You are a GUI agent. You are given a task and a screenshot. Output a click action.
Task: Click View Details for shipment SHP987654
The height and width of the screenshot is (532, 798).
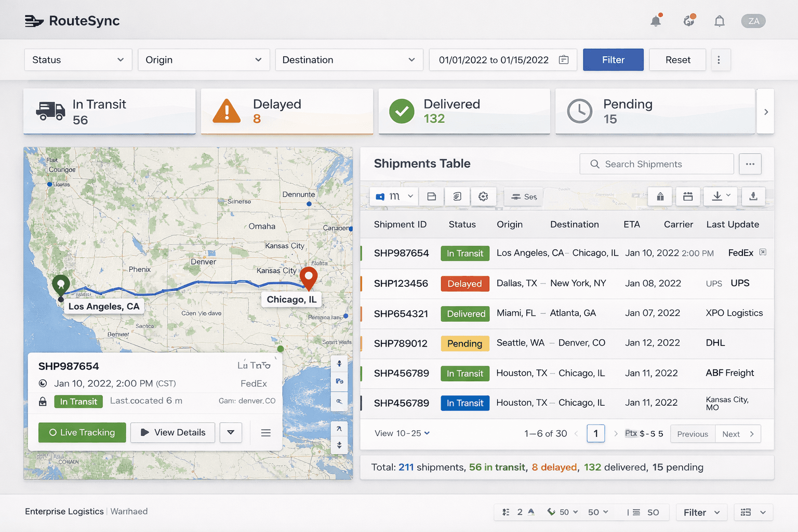coord(173,433)
